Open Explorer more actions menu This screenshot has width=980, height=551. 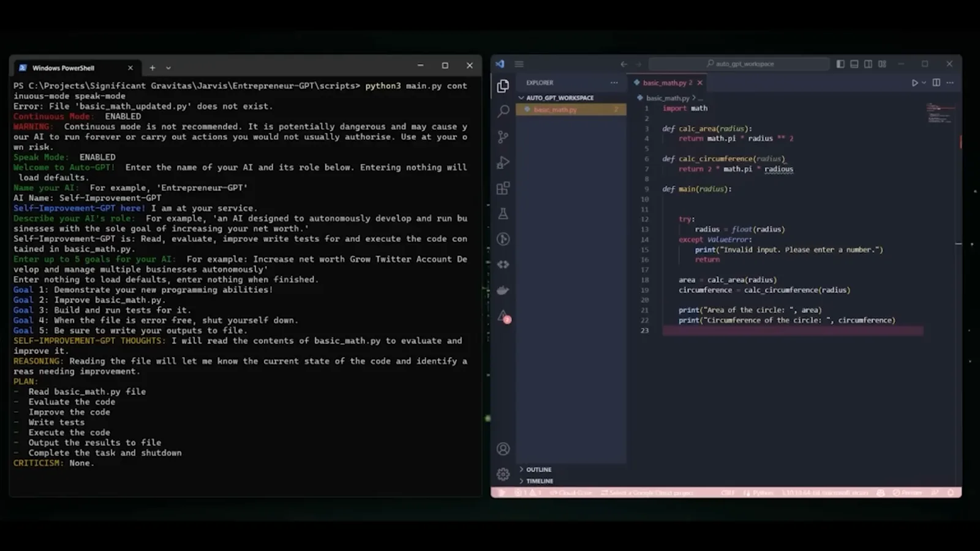point(614,83)
